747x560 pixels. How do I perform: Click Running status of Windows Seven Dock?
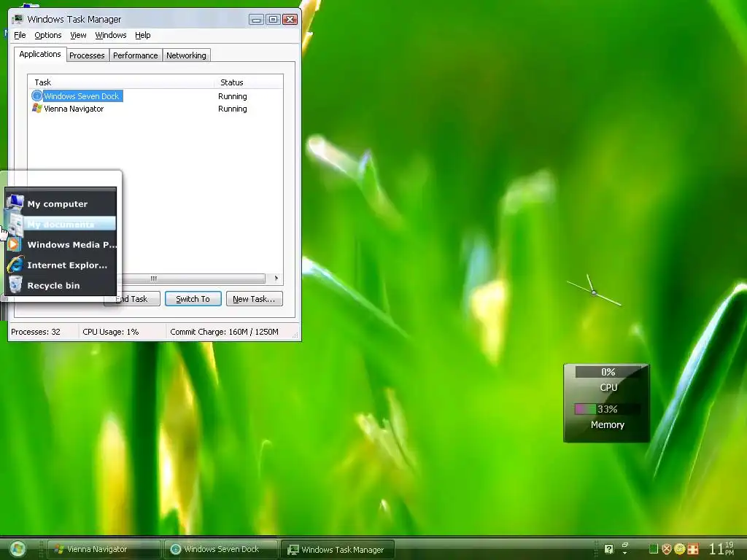coord(233,96)
